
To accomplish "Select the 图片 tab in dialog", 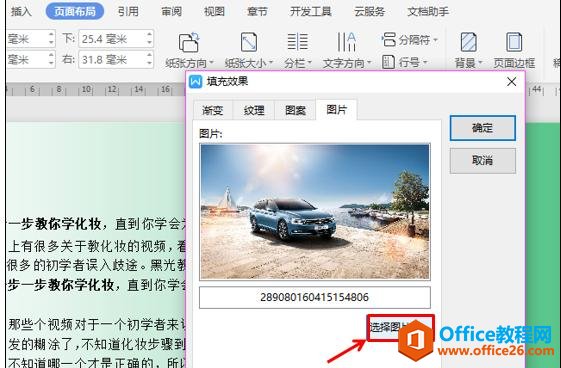I will click(x=336, y=109).
